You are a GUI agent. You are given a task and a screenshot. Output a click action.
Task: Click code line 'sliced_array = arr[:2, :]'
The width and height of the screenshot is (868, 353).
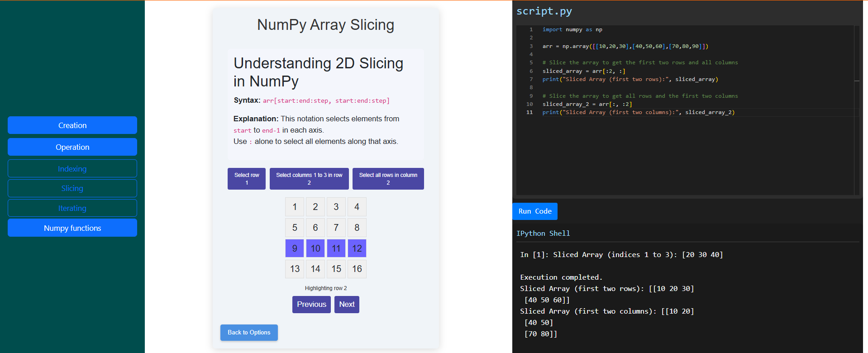(x=584, y=71)
